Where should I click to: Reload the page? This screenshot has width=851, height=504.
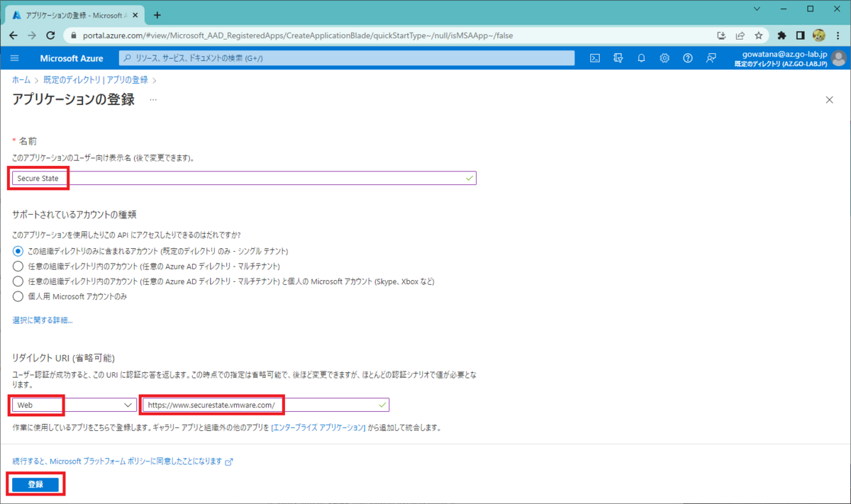point(50,35)
